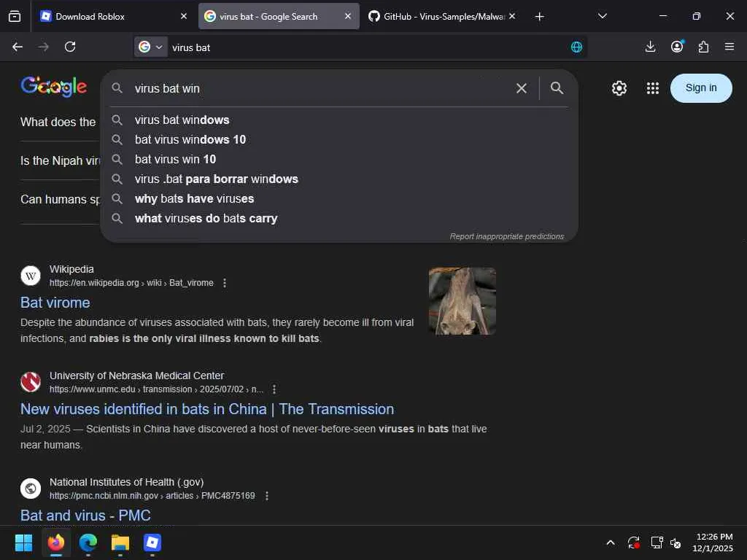This screenshot has width=747, height=560.
Task: Close the GitHub Virus-Samples tab
Action: [512, 16]
